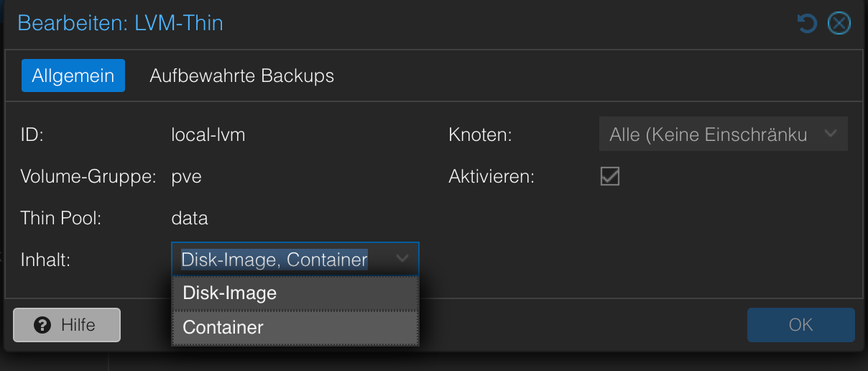The height and width of the screenshot is (371, 868).
Task: Open Hilfe help button
Action: pyautogui.click(x=67, y=325)
